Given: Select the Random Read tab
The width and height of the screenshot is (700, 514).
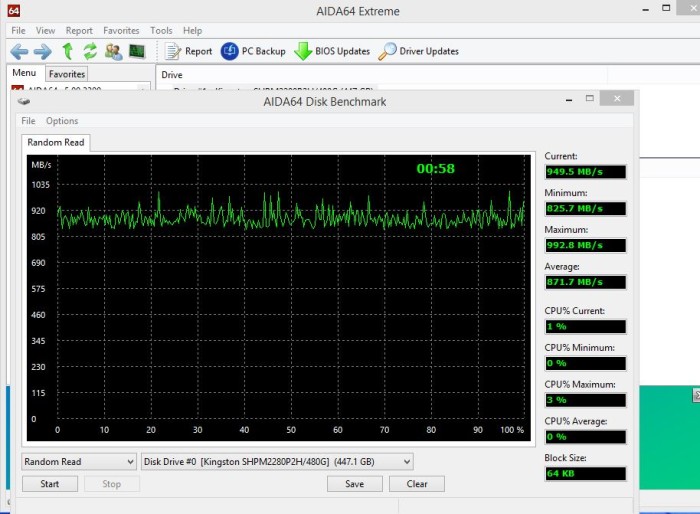Looking at the screenshot, I should pos(56,142).
